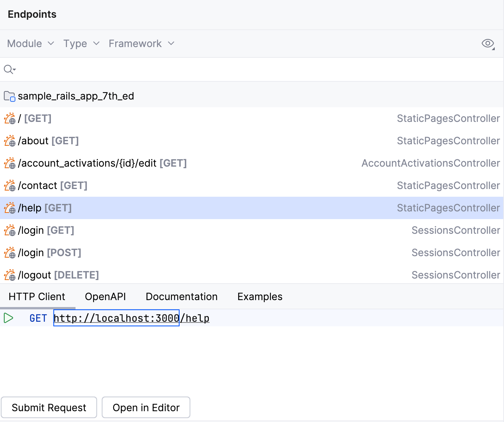Image resolution: width=504 pixels, height=422 pixels.
Task: Open the Module filter dropdown
Action: [x=30, y=44]
